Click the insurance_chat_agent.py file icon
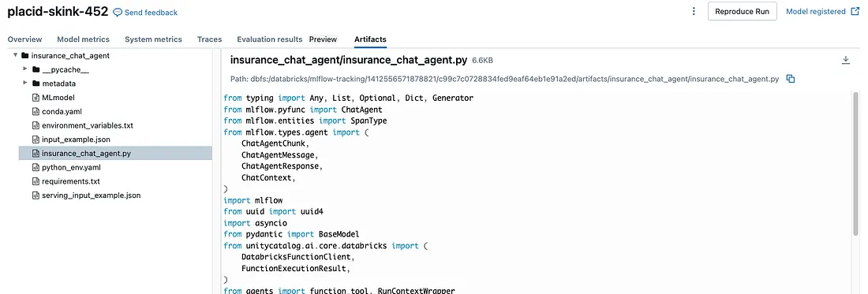The image size is (868, 294). click(36, 153)
